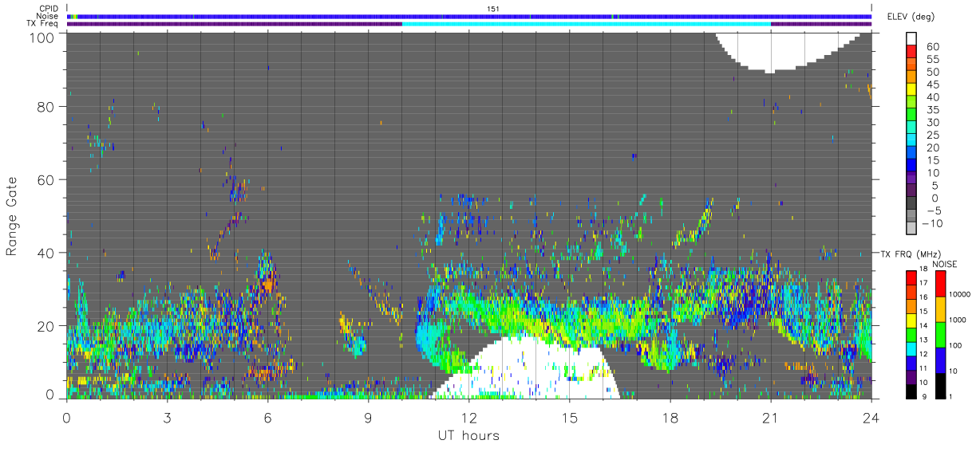Click the Range Gate axis title

point(13,216)
